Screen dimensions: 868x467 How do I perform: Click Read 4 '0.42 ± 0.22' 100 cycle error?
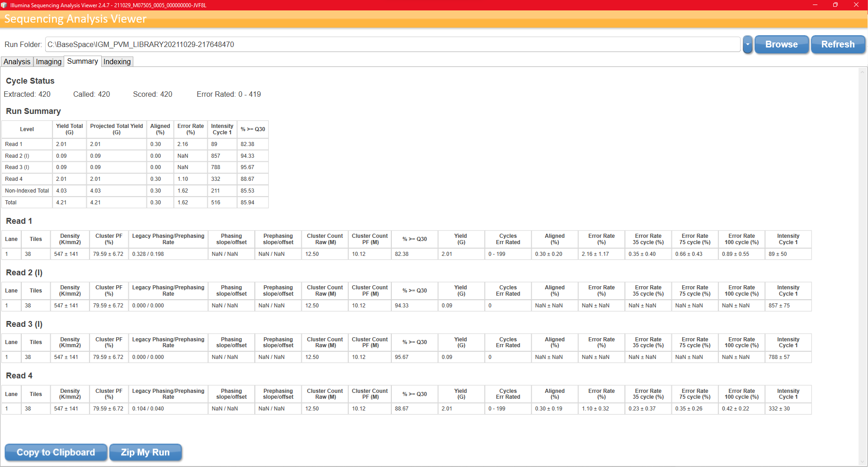pos(735,409)
